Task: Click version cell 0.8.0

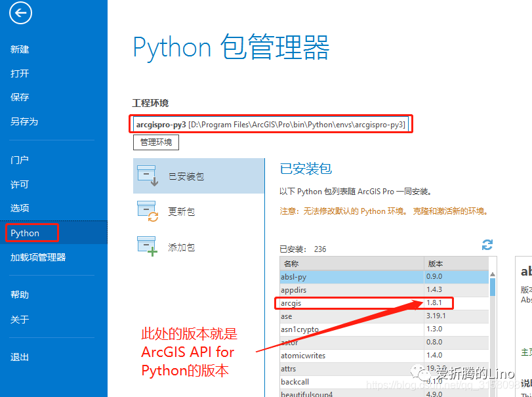Action: (457, 343)
